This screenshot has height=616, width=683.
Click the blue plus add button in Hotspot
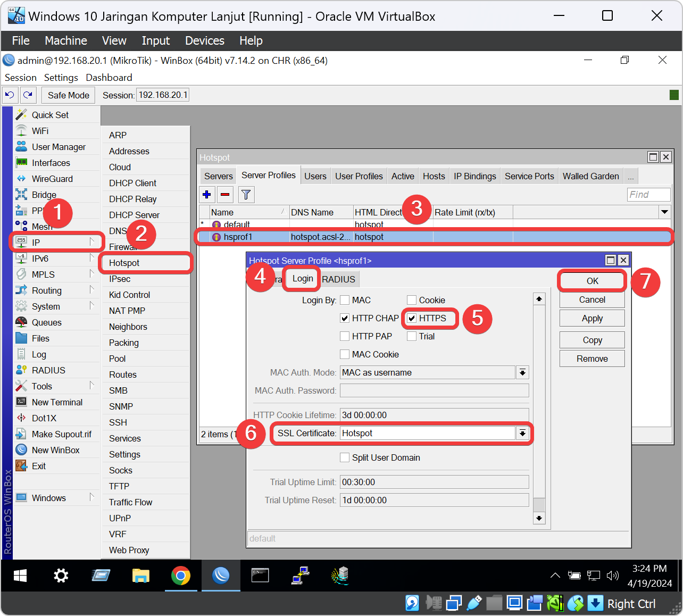[x=207, y=195]
